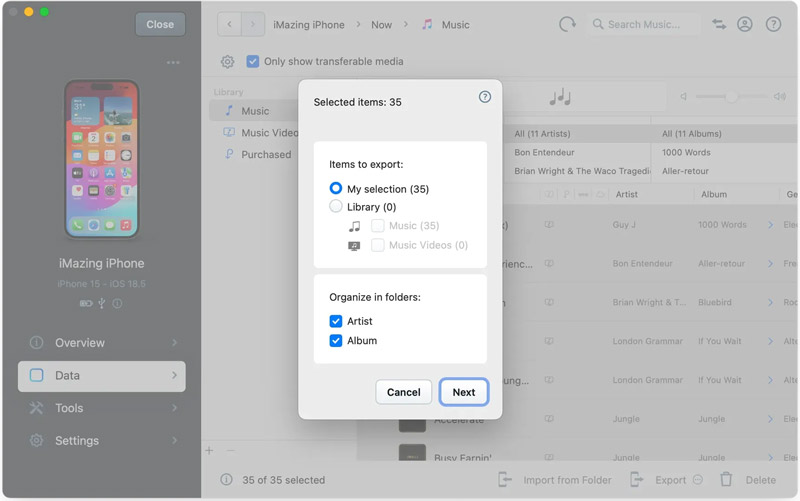Refresh the music view with the reload icon
800x501 pixels.
click(567, 24)
